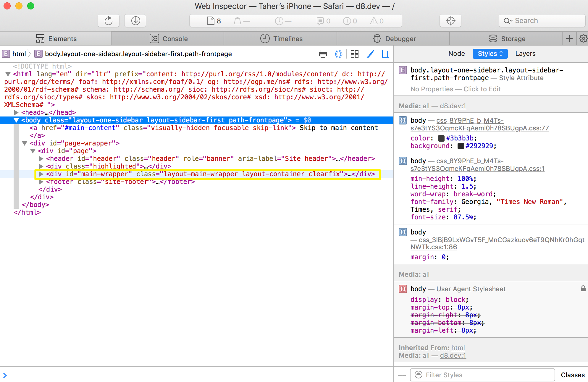Expand the main-wrapper div element

point(41,174)
